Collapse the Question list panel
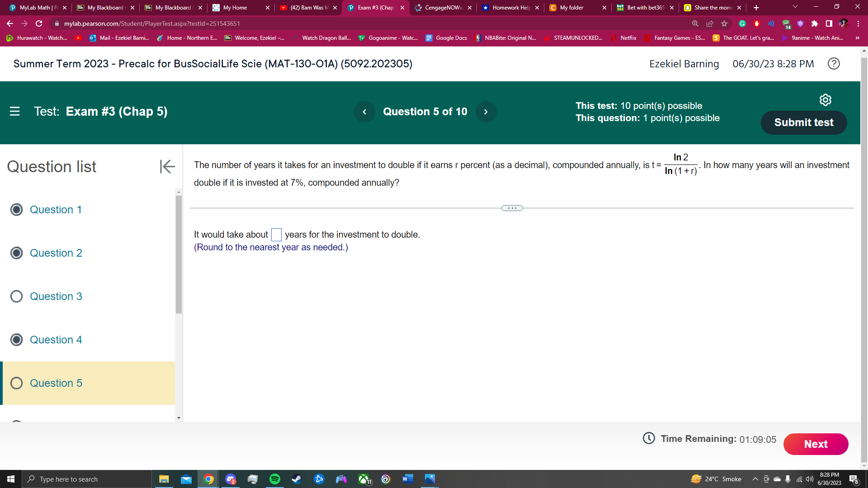The image size is (868, 488). click(167, 166)
